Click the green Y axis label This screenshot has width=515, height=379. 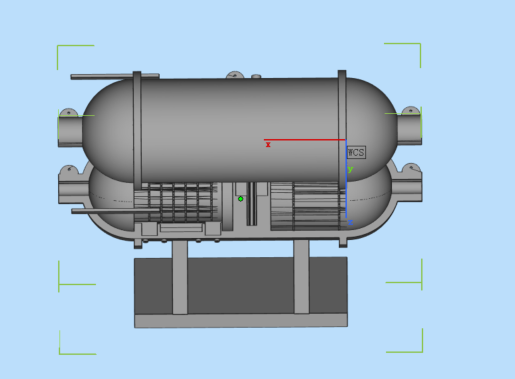(350, 169)
